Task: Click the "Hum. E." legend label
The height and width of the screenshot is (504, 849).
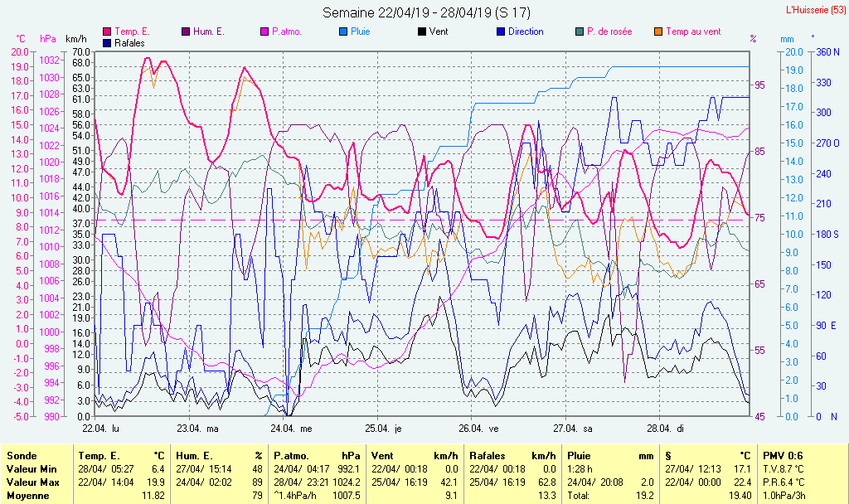Action: pyautogui.click(x=208, y=32)
